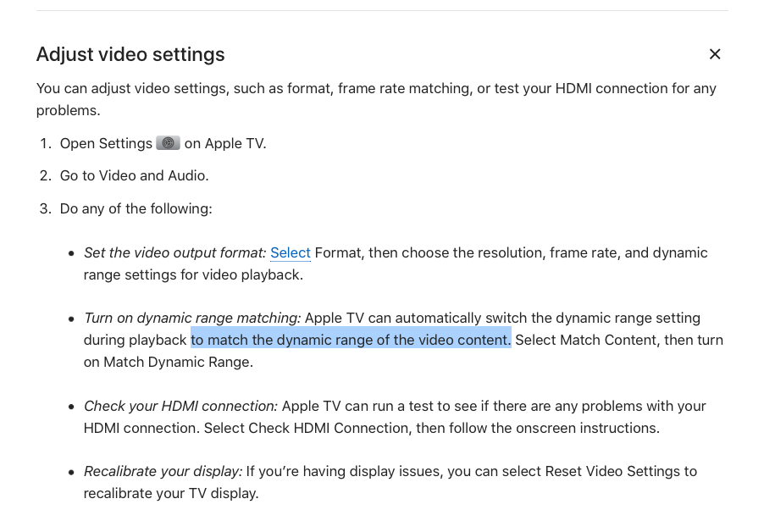Click the phrase Select Match Content
The width and height of the screenshot is (775, 532).
point(586,340)
